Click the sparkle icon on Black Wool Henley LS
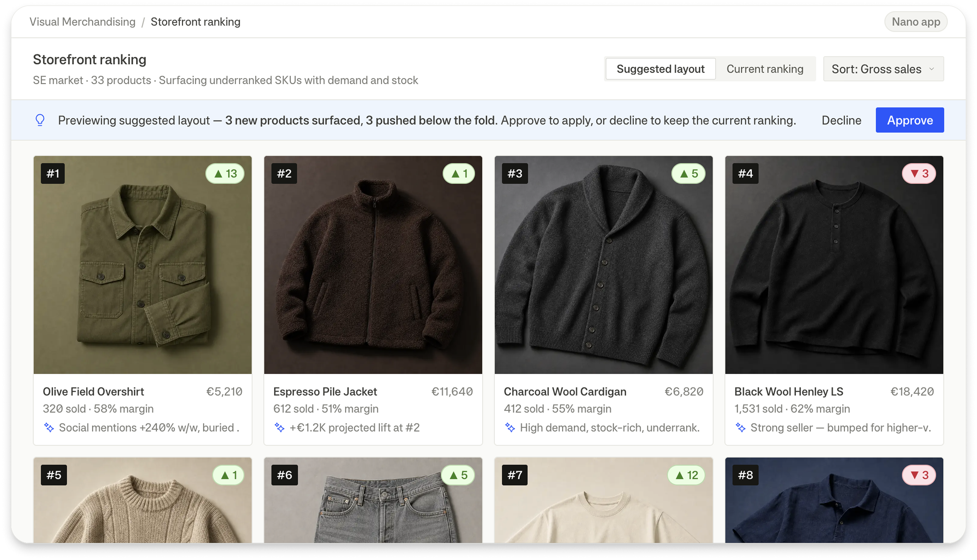This screenshot has width=977, height=560. [741, 427]
